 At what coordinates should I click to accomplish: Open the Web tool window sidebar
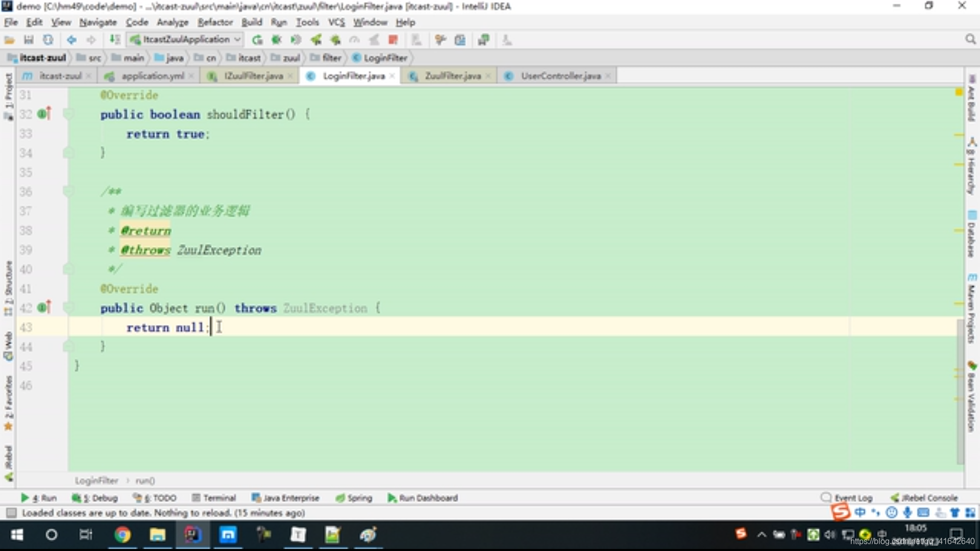(x=8, y=346)
